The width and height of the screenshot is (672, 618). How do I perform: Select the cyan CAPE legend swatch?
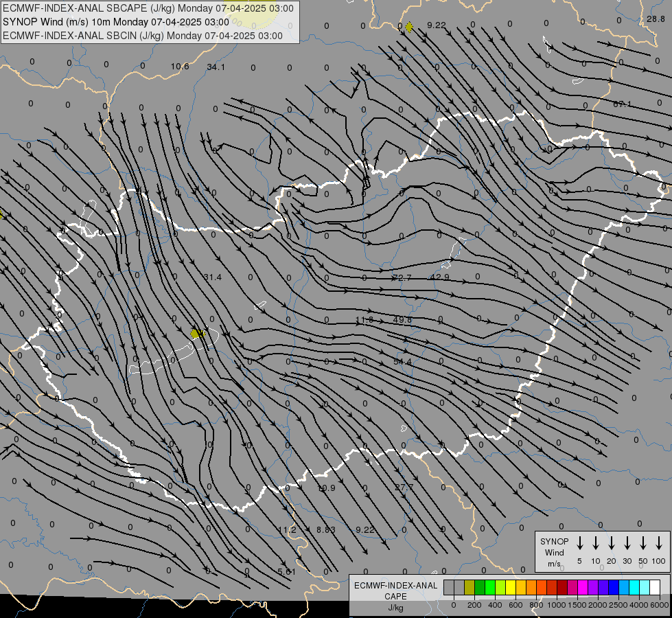[x=634, y=587]
